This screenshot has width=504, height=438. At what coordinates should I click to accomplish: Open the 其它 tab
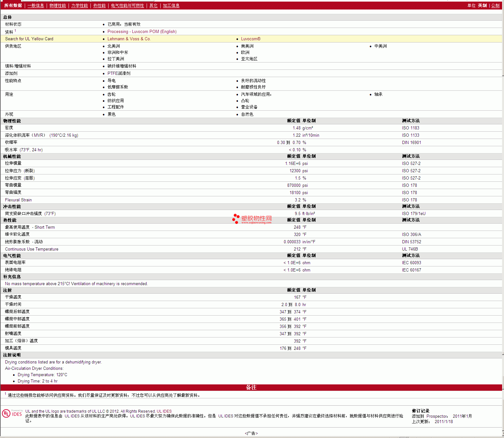(153, 6)
